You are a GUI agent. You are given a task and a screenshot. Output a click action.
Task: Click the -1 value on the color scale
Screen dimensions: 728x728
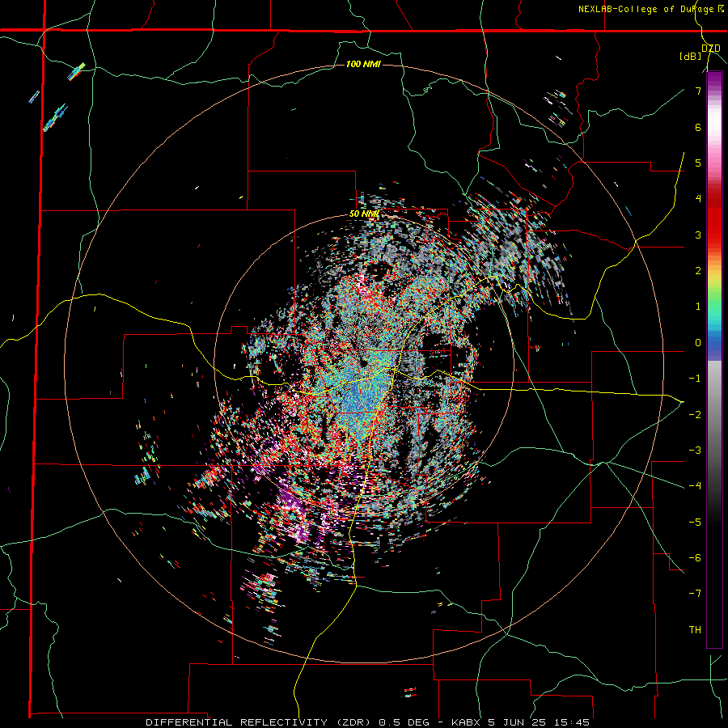coord(695,379)
